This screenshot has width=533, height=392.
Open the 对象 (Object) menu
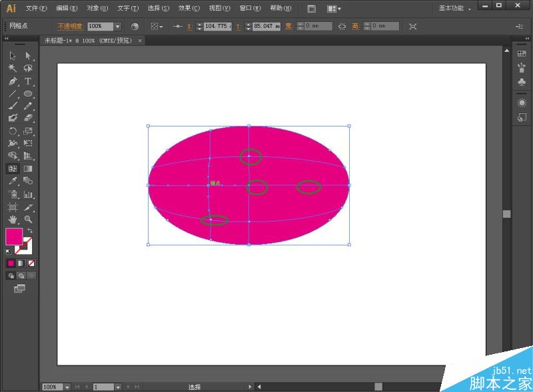pyautogui.click(x=97, y=8)
